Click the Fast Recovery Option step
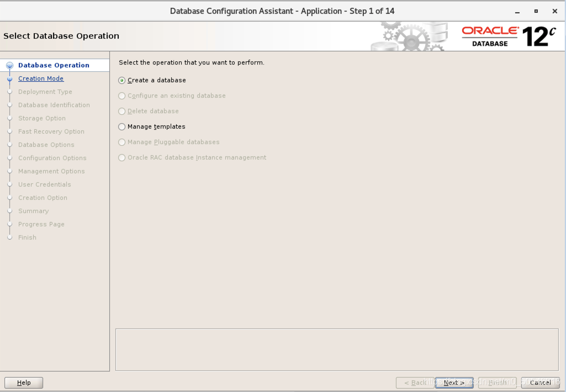 coord(51,131)
